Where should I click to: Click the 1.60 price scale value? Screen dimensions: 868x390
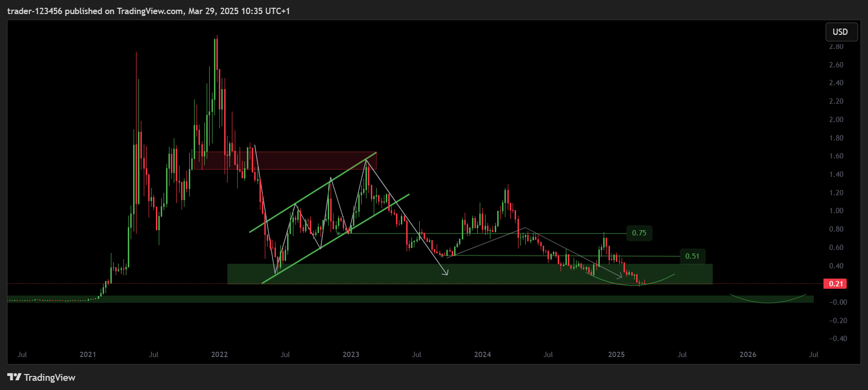(836, 156)
